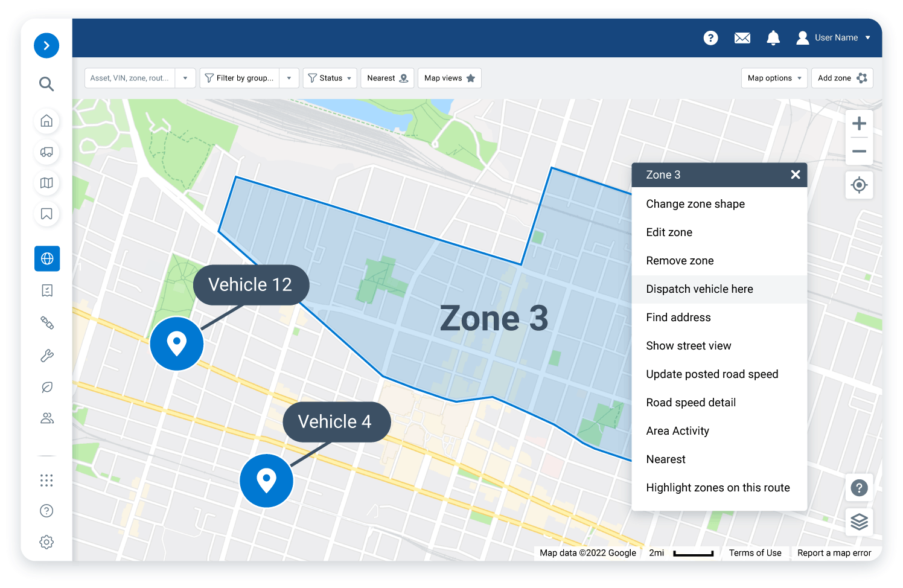Click the settings gear in sidebar
The height and width of the screenshot is (588, 903).
[46, 542]
